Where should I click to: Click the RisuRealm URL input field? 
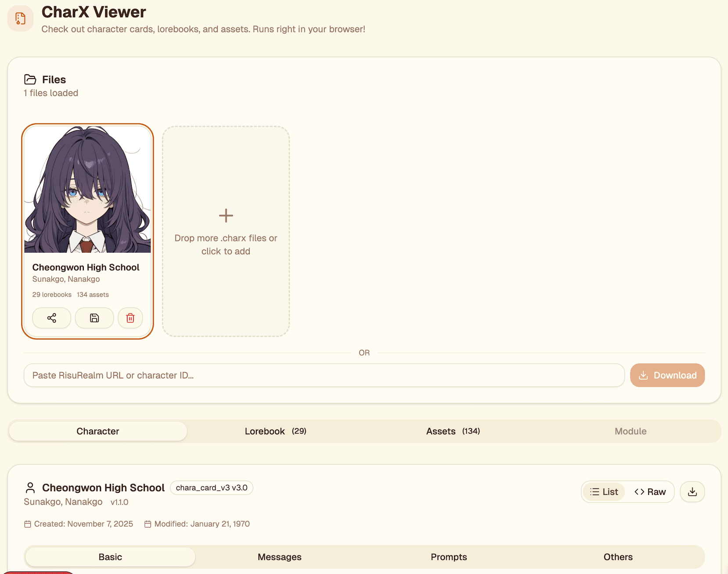(324, 375)
